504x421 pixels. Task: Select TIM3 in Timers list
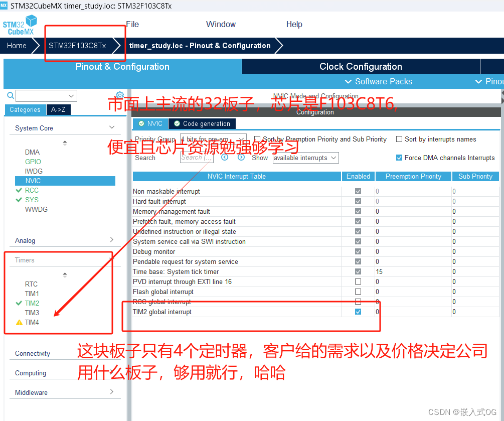[32, 313]
